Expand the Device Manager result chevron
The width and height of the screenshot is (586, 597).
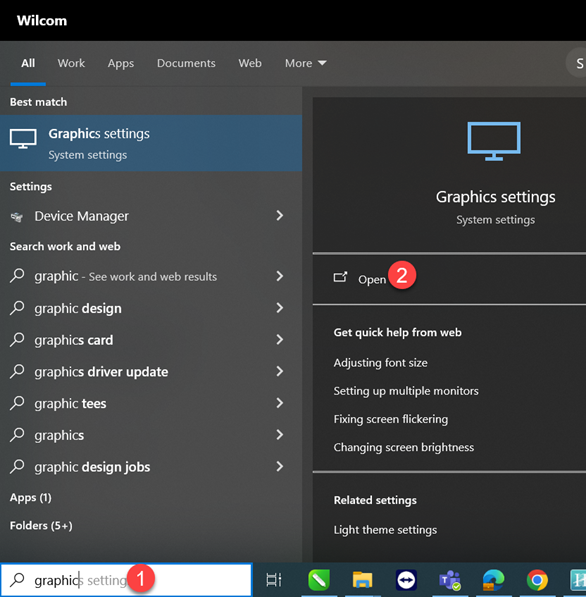coord(279,215)
